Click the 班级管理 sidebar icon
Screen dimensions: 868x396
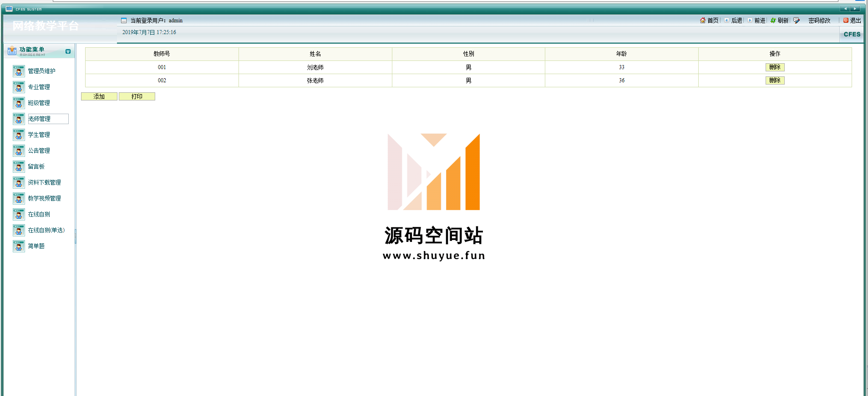coord(19,103)
